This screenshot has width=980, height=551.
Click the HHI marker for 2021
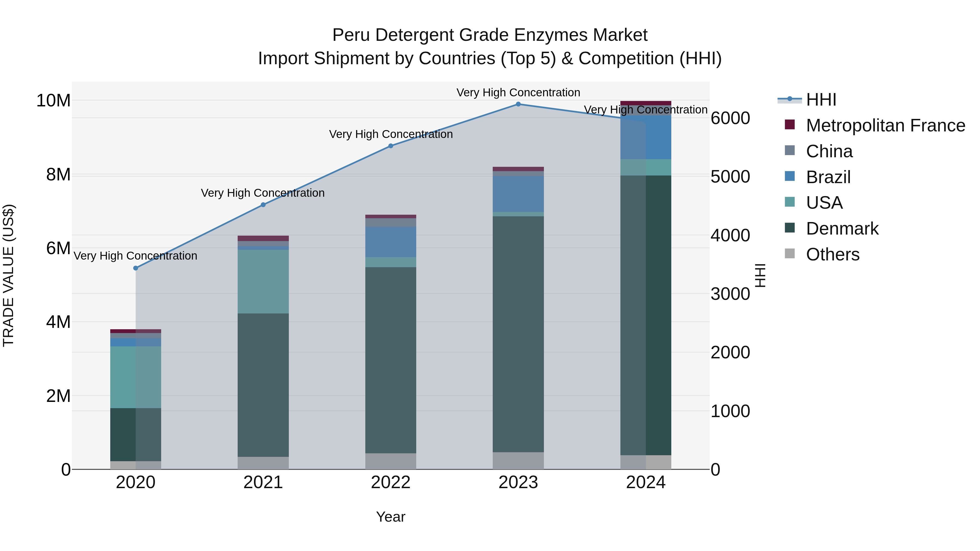coord(263,205)
